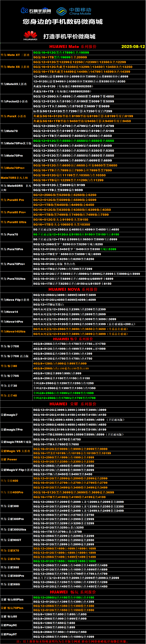This screenshot has height=644, width=146.
Task: Click the slogan 您身边的手机数码微商城
Action: pos(63,22)
